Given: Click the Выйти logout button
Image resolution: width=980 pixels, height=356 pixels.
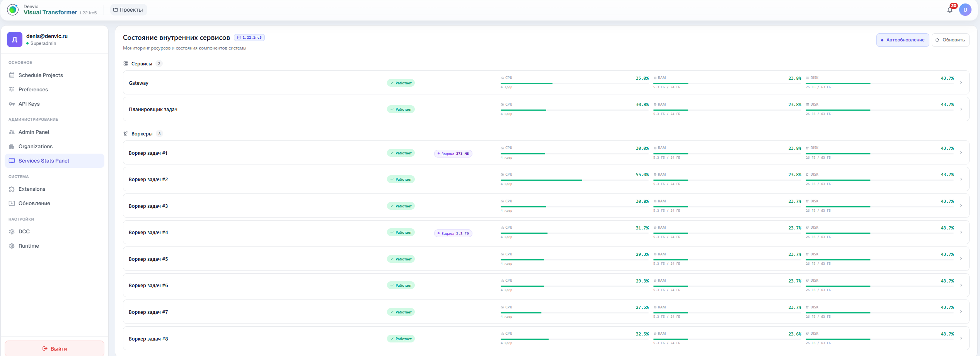Looking at the screenshot, I should pyautogui.click(x=55, y=348).
